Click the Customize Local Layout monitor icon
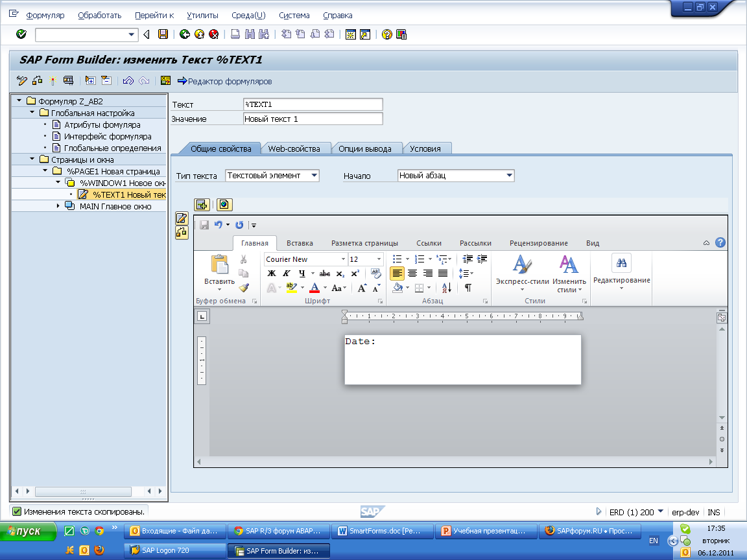Image resolution: width=747 pixels, height=560 pixels. [x=401, y=34]
